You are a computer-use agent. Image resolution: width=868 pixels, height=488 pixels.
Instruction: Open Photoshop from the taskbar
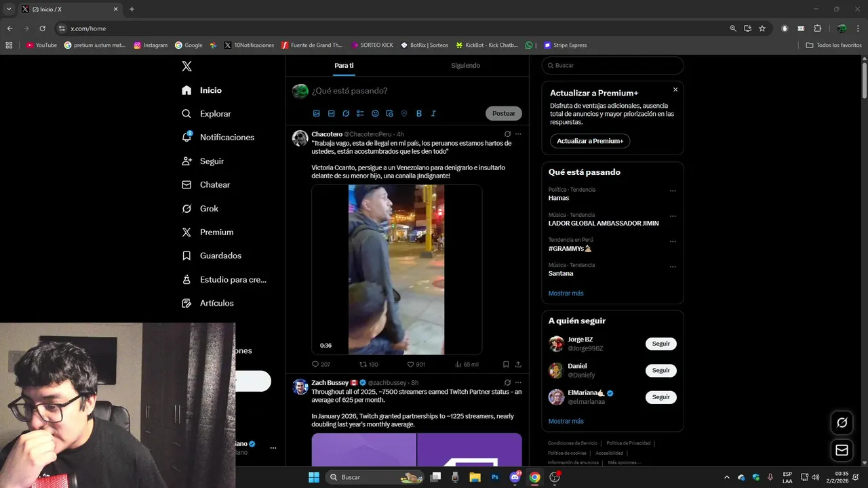click(x=495, y=477)
